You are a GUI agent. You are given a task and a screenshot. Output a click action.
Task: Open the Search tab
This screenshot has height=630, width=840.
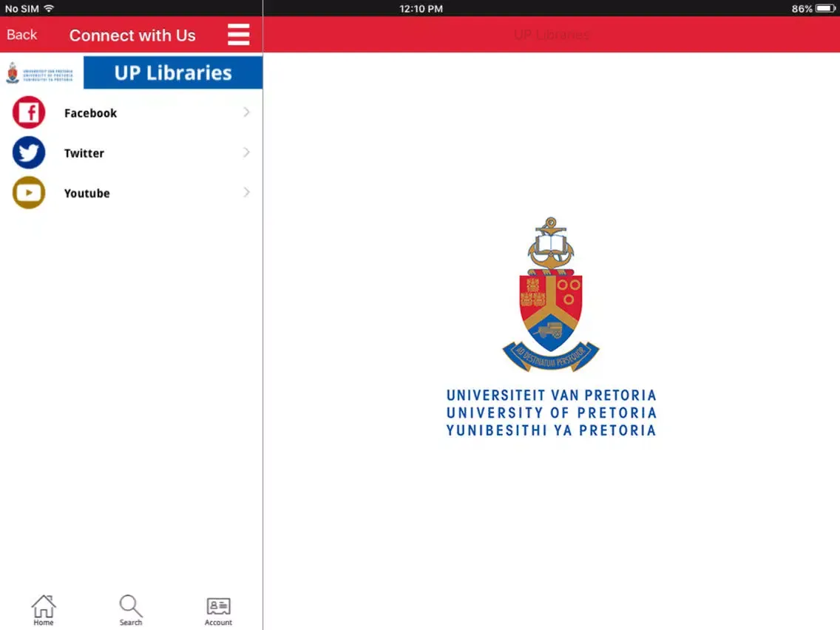(131, 610)
